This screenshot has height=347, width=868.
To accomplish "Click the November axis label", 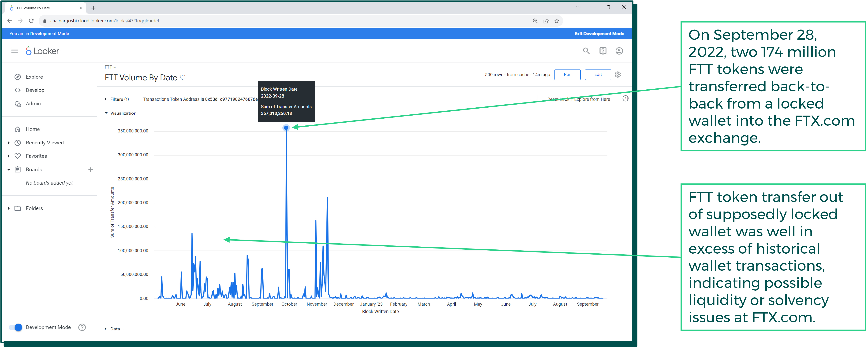I will (317, 304).
